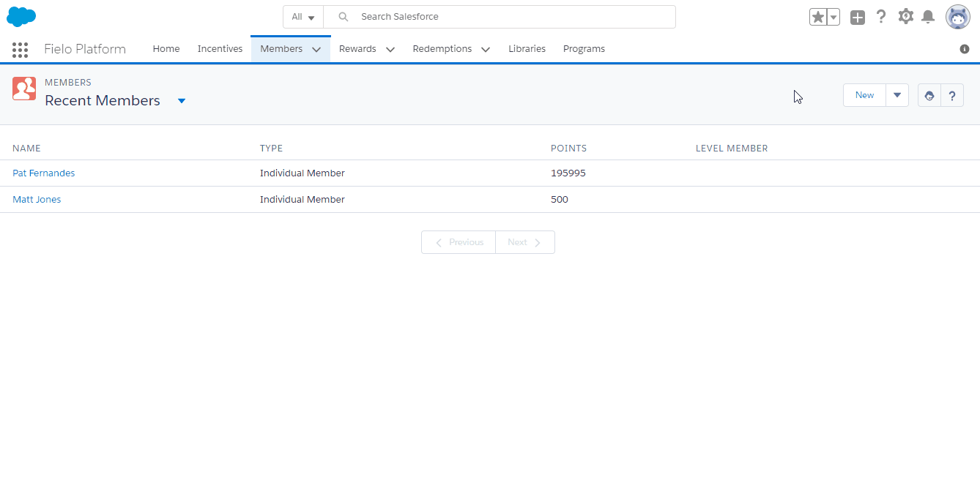Open the Favorites list dropdown arrow
The width and height of the screenshot is (980, 480).
click(x=833, y=17)
